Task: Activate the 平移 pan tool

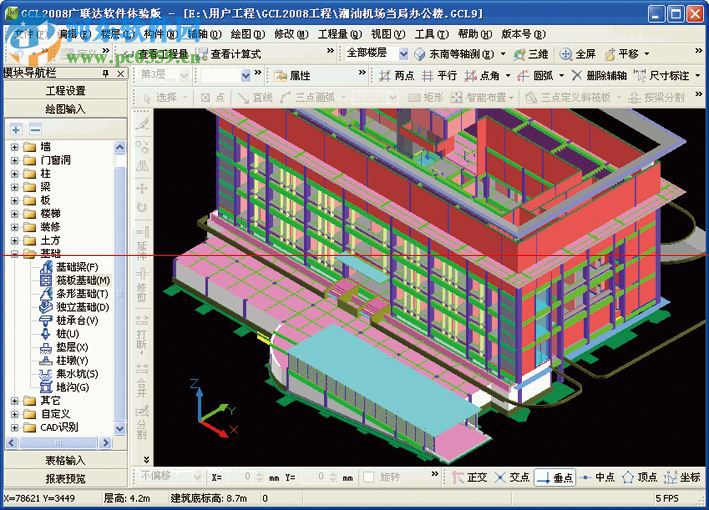Action: point(622,54)
